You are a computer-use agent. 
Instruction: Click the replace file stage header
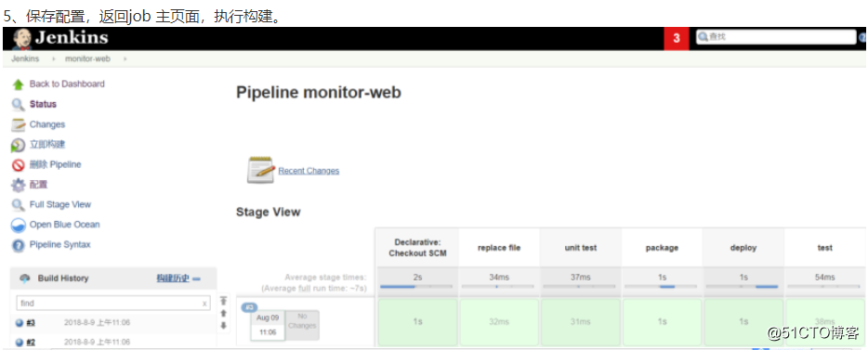(x=499, y=248)
